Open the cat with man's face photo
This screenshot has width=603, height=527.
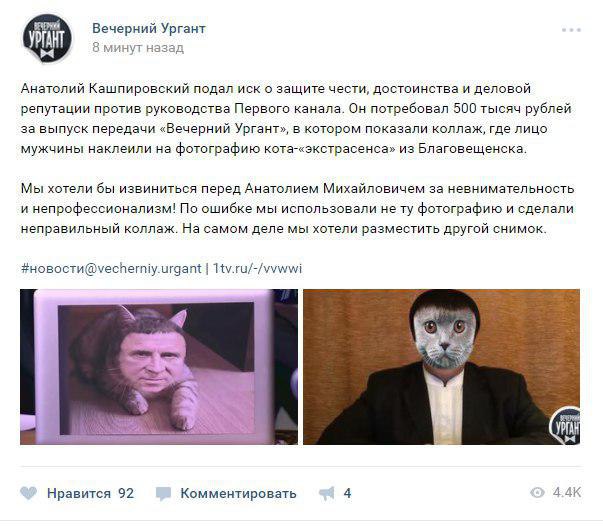[159, 367]
